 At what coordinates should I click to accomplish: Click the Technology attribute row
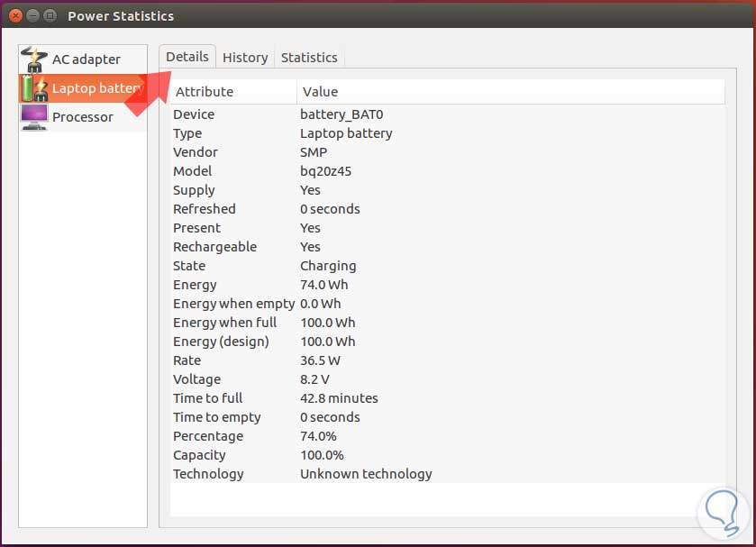coord(270,474)
